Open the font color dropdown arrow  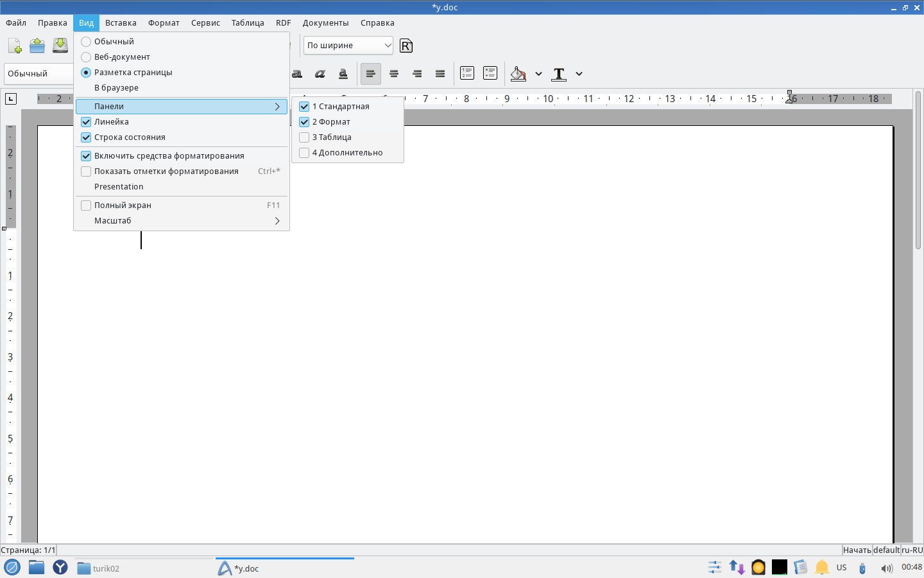579,74
